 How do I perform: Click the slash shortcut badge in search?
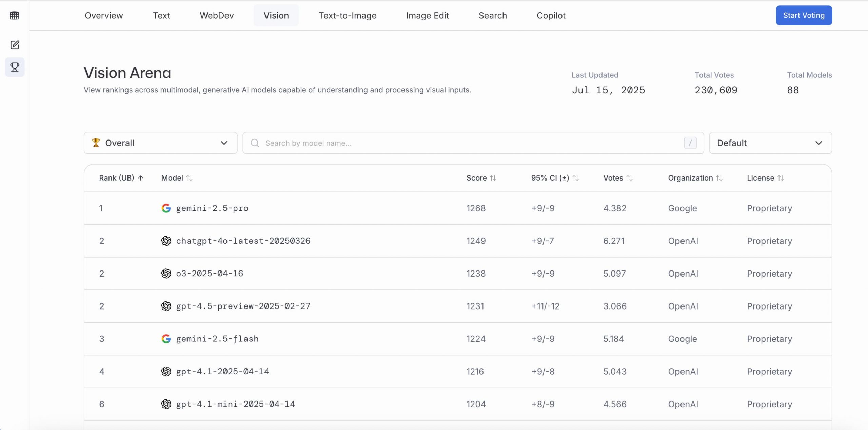(x=690, y=143)
